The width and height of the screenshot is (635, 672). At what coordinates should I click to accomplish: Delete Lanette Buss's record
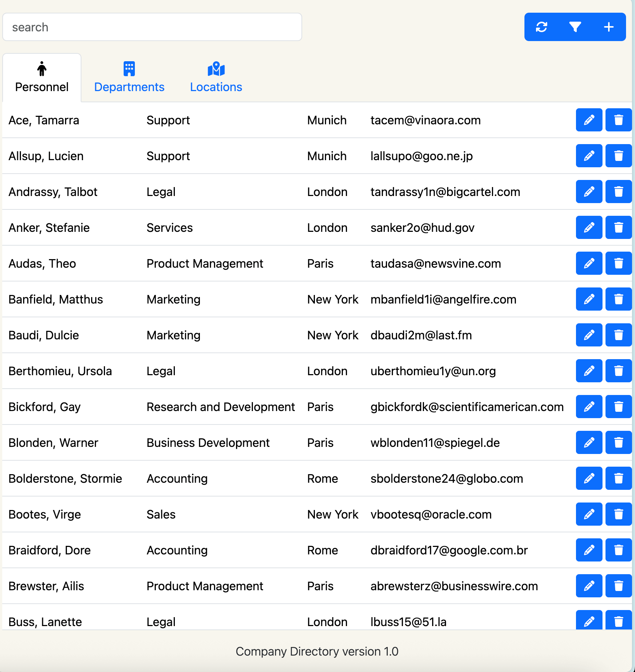click(618, 620)
